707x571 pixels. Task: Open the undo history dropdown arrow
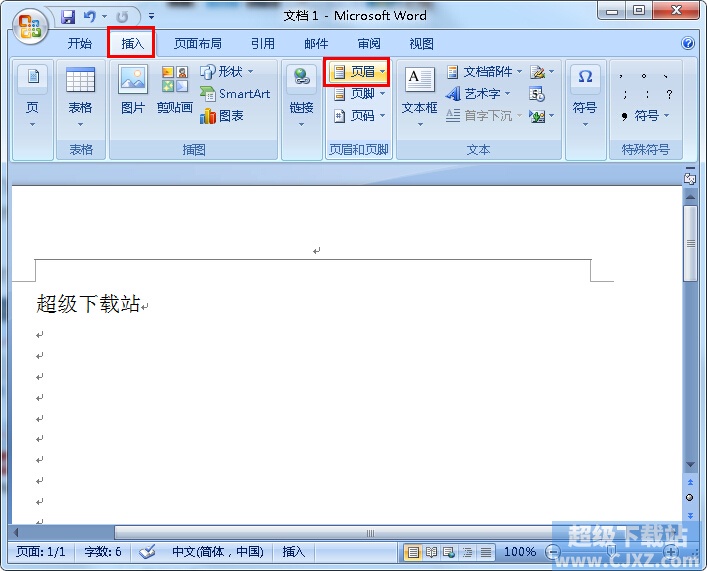pyautogui.click(x=105, y=17)
